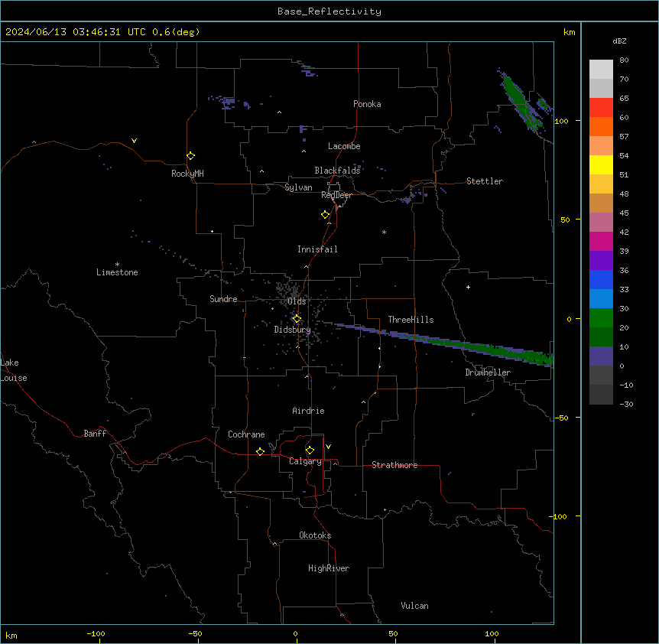Click the Blackfalds city label
This screenshot has height=644, width=659.
point(337,171)
